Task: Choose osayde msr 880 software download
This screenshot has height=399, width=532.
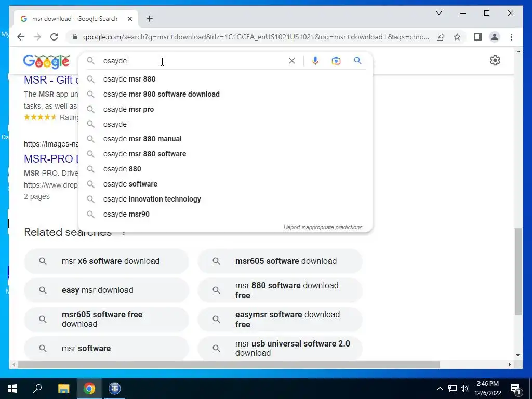Action: pyautogui.click(x=225, y=94)
